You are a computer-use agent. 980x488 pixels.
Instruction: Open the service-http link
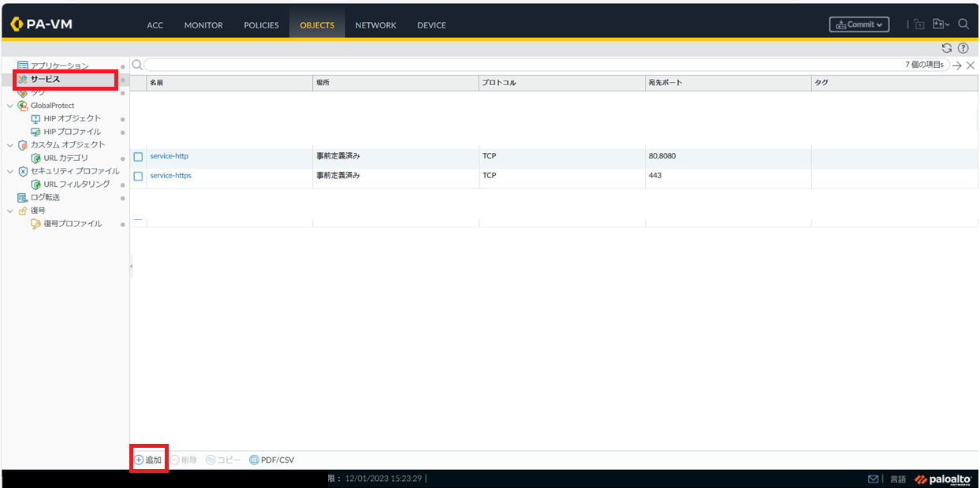(x=169, y=156)
